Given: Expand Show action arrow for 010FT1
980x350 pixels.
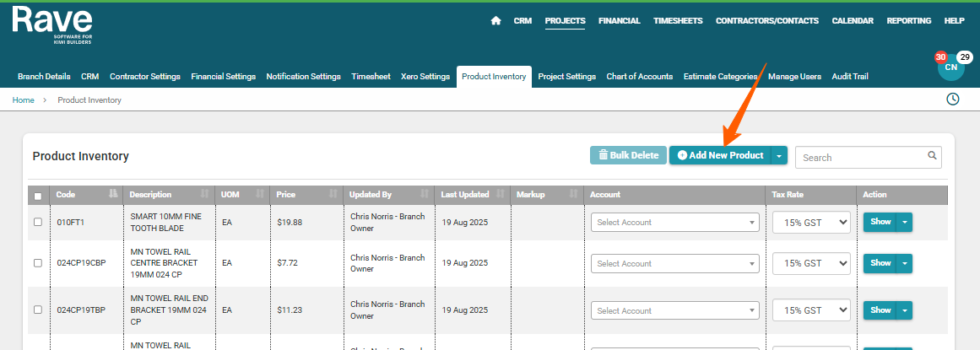Looking at the screenshot, I should [904, 222].
